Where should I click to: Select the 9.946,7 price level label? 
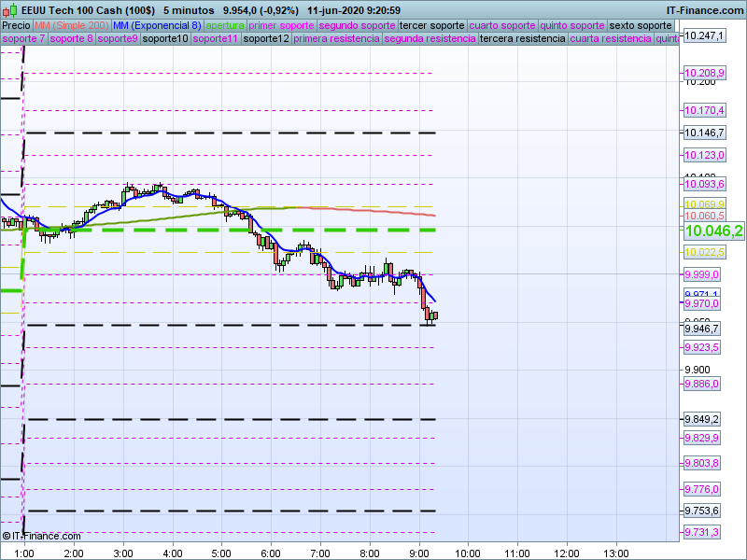702,329
